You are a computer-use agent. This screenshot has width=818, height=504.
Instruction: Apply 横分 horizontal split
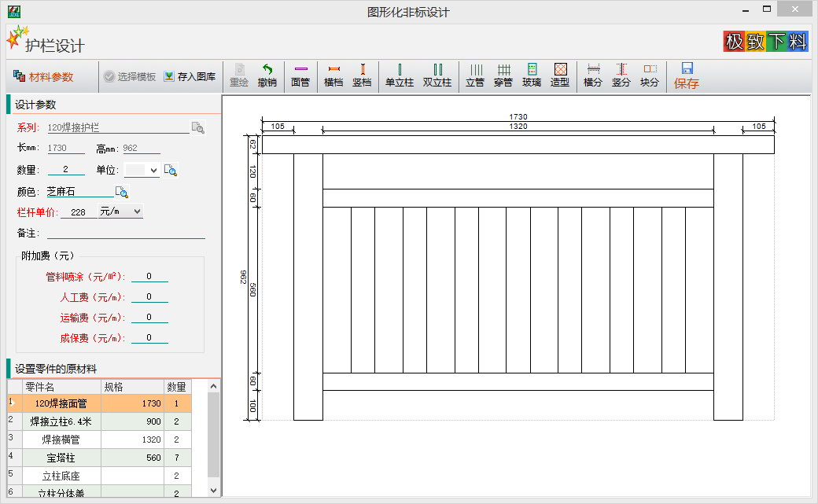pyautogui.click(x=593, y=76)
